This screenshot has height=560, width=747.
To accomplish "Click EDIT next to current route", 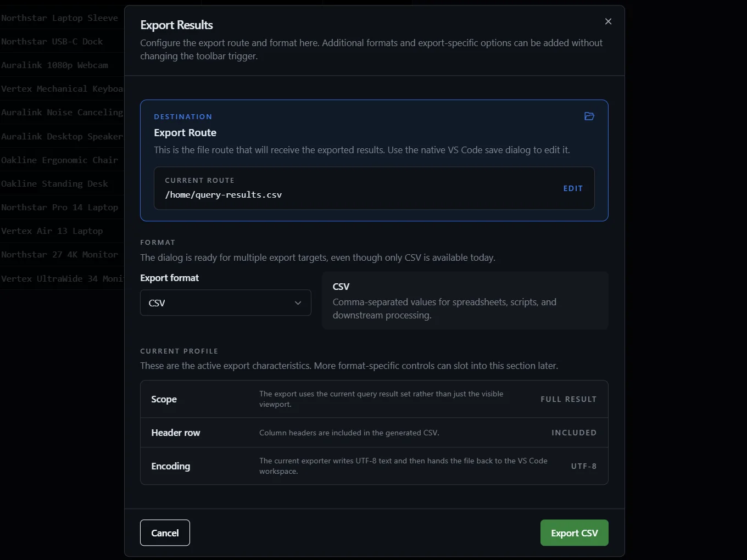I will point(573,188).
